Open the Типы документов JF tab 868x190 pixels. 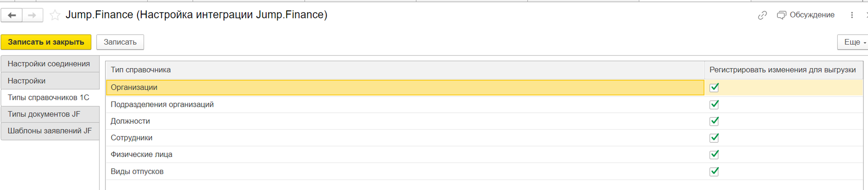44,114
